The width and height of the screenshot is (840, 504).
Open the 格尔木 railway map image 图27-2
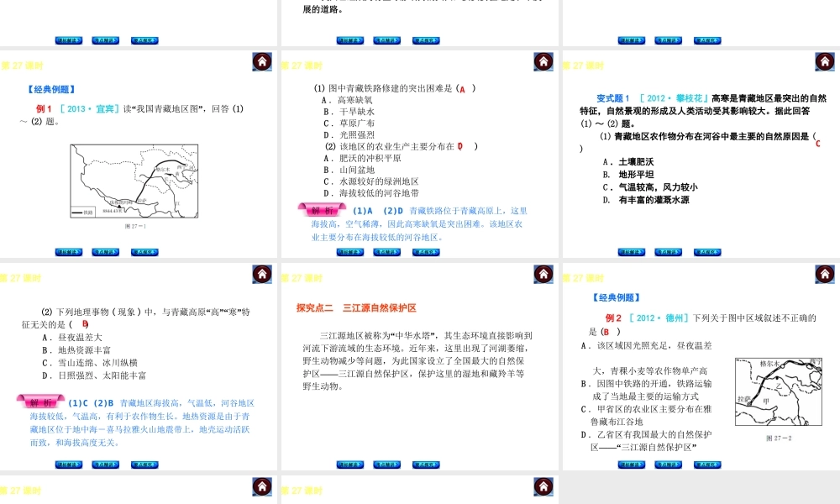point(779,392)
